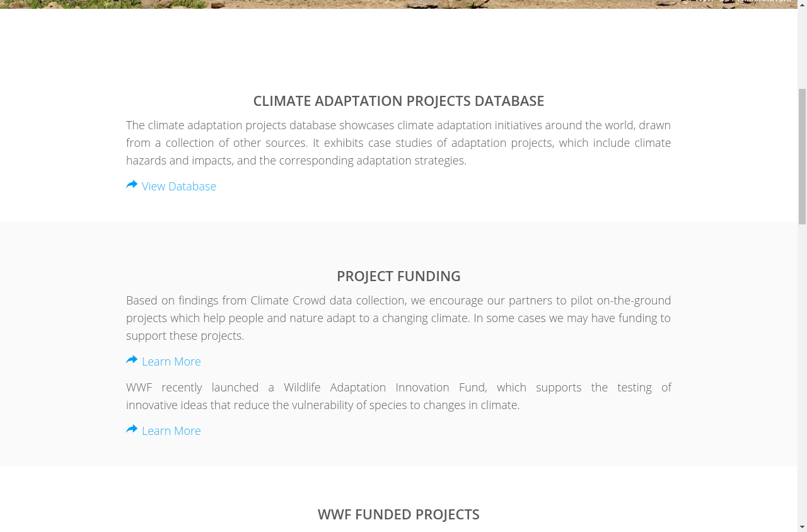Click the paragraph describing the climate adaptation database
Image resolution: width=807 pixels, height=532 pixels.
(x=398, y=142)
